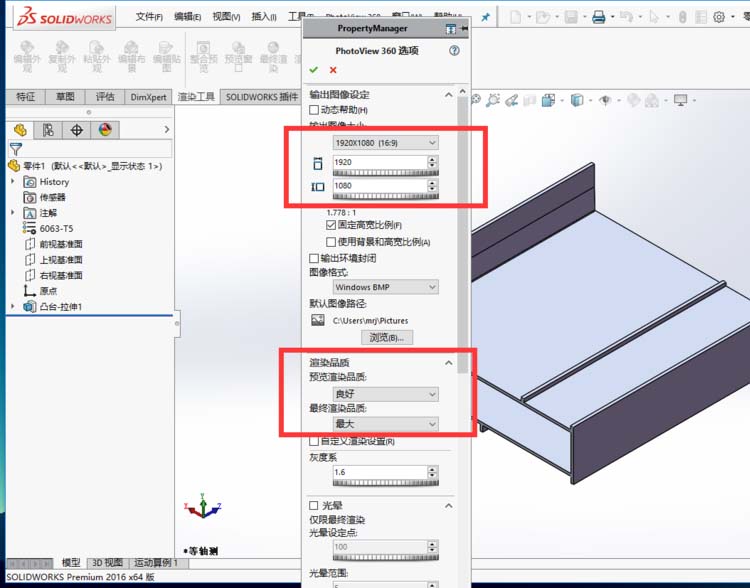This screenshot has height=588, width=750.
Task: Click the View Settings monitor icon
Action: pos(680,100)
